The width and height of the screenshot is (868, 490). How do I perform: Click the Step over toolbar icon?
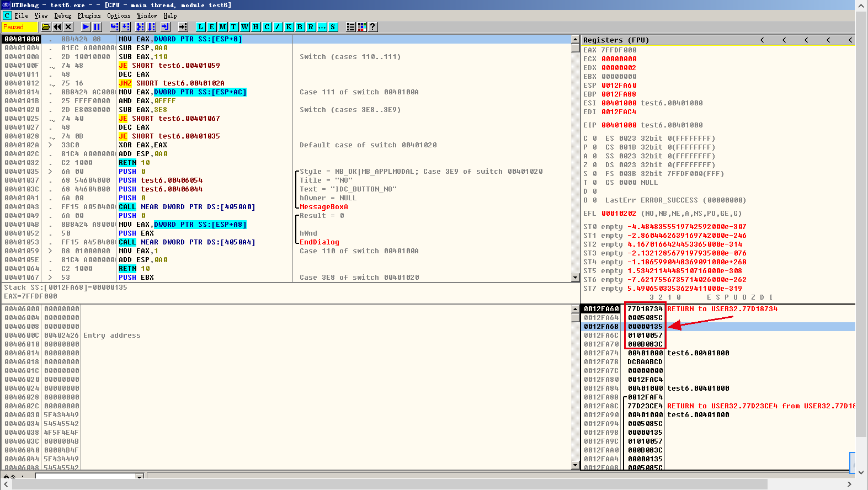coord(126,26)
